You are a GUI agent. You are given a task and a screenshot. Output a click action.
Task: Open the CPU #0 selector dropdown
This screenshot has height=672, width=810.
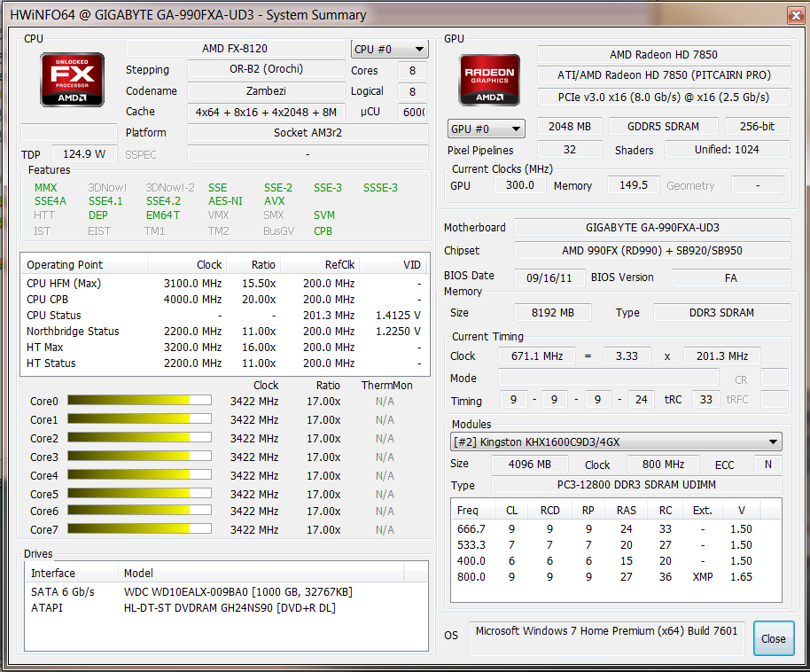pos(390,49)
